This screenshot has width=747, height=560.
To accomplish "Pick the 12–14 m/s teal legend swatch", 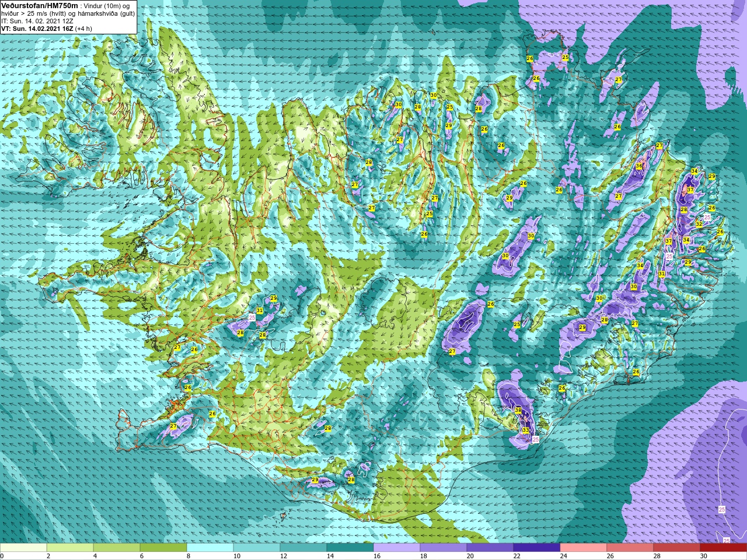I will click(x=303, y=548).
